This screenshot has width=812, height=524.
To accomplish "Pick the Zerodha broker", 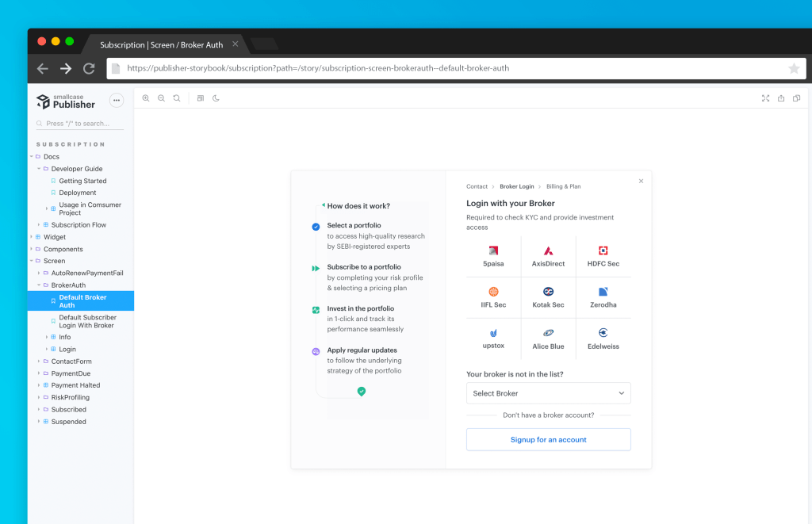I will coord(603,298).
